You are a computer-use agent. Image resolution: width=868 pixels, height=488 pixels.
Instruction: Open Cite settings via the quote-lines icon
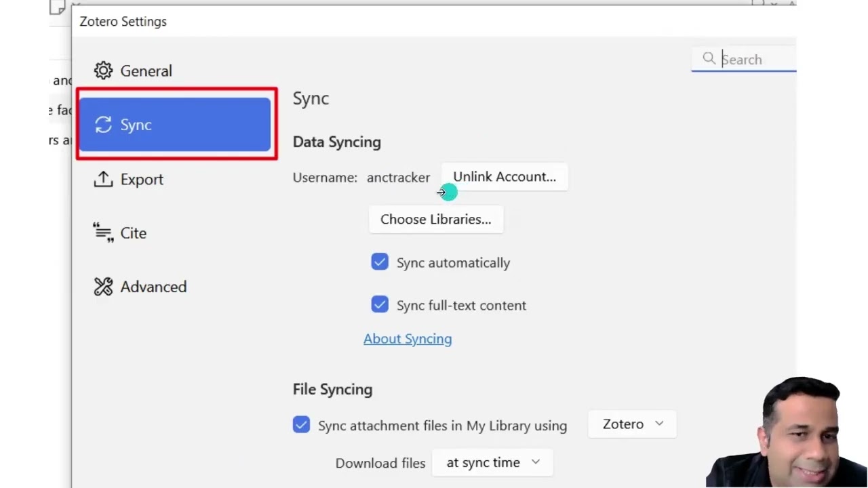(x=103, y=232)
